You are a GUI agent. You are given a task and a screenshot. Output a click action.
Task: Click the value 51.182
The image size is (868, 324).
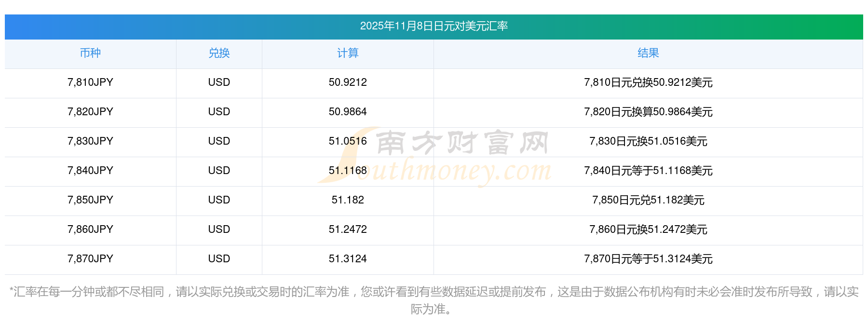click(x=348, y=200)
